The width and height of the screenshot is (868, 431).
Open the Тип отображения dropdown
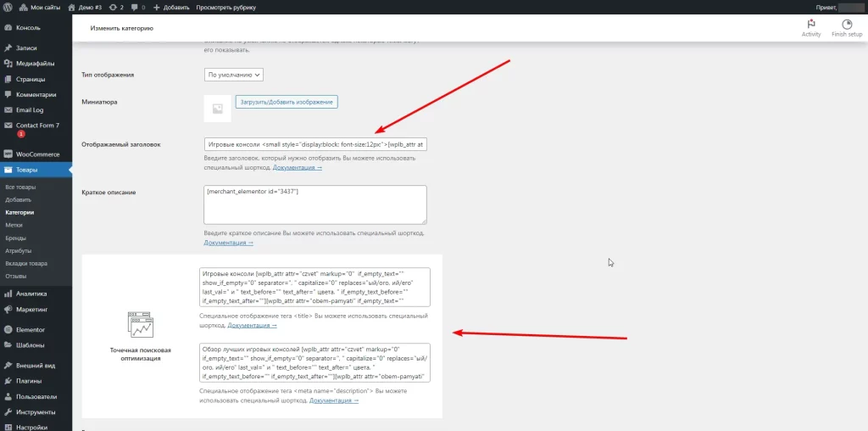(234, 74)
